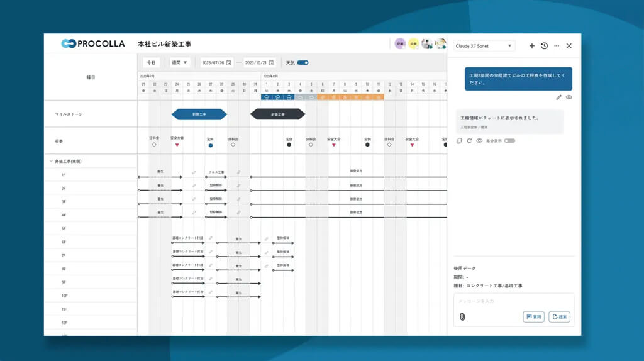
Task: Click the sunny weather icon on August 6
Action: click(x=323, y=97)
